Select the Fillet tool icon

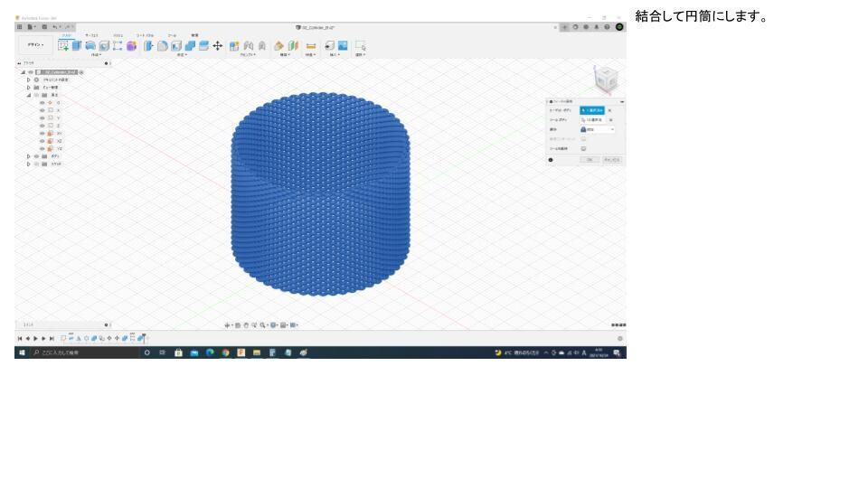tap(162, 46)
